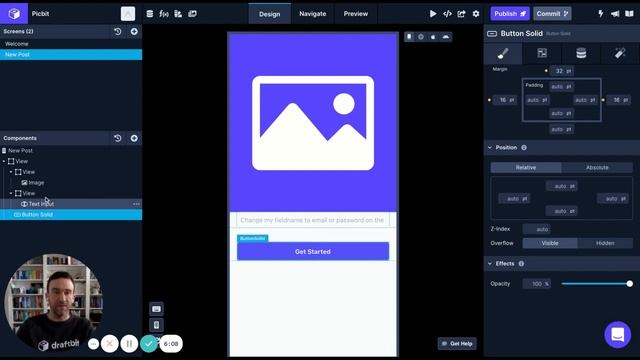
Task: Open the lightning bolt shortcuts icon
Action: pos(600,13)
